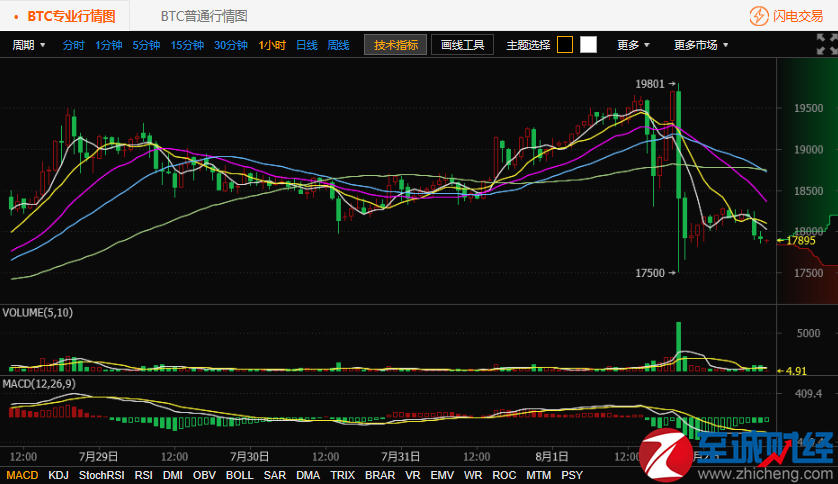Switch to 日线 daily timeframe
The height and width of the screenshot is (484, 838).
point(307,45)
